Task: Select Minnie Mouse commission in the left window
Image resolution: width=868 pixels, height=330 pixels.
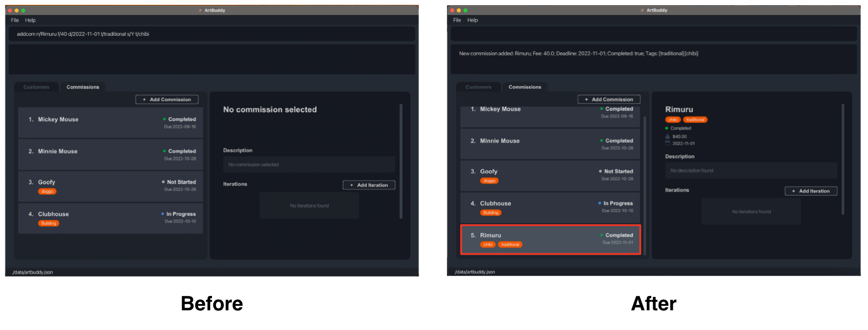Action: coord(111,154)
